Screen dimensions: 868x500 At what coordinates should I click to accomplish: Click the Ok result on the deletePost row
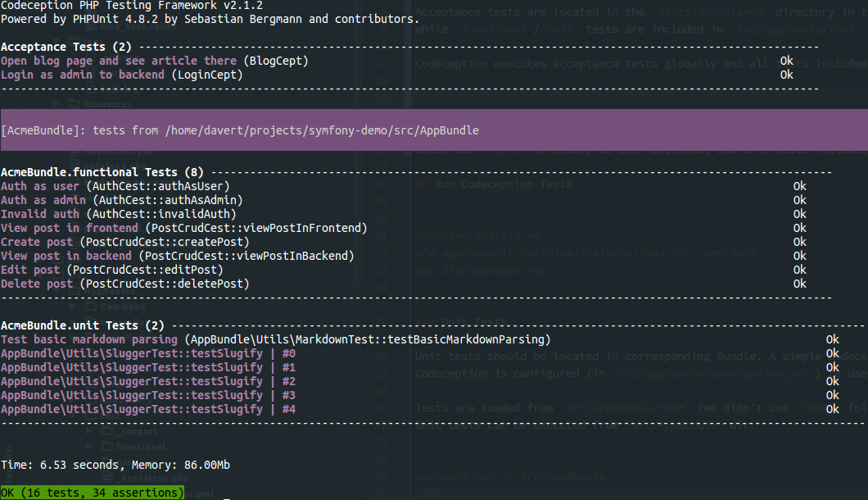800,284
